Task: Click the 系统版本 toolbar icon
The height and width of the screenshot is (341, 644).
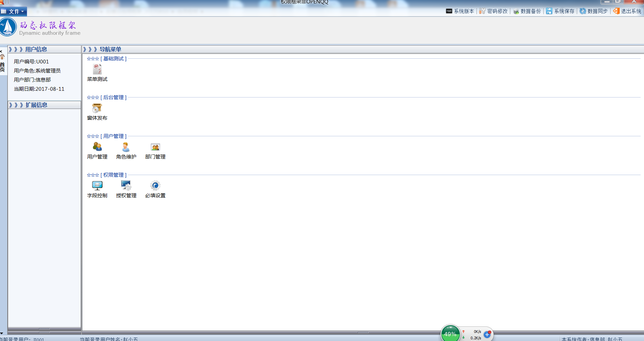Action: (449, 11)
